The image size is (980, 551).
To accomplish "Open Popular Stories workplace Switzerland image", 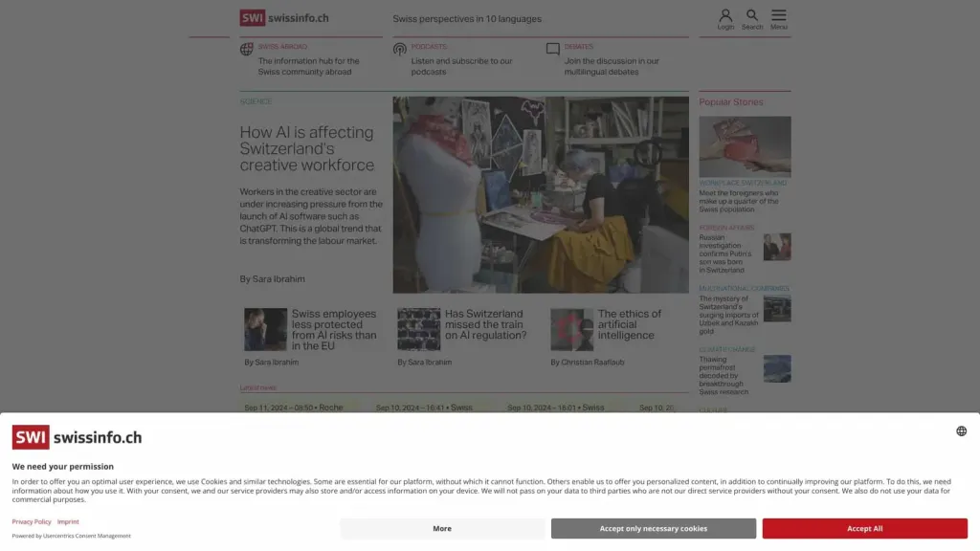I will click(x=745, y=146).
